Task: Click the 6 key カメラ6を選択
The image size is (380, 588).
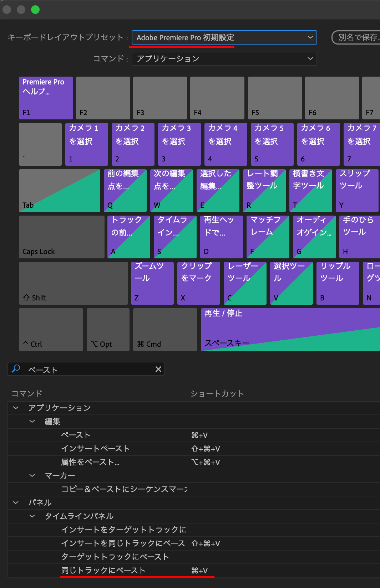Action: [x=319, y=144]
